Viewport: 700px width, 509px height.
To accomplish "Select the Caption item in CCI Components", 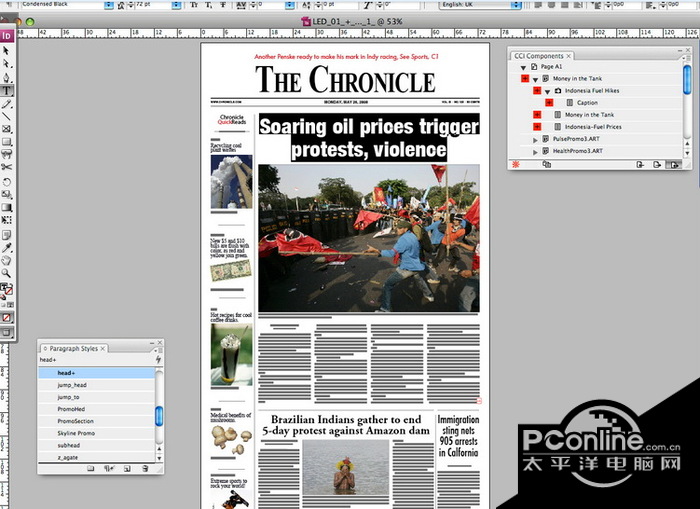I will (587, 103).
